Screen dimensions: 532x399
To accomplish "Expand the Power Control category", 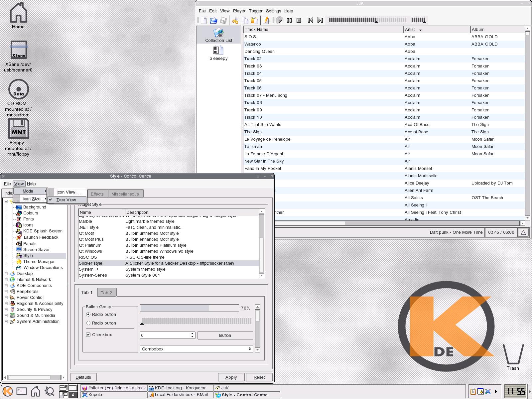I will [6, 298].
